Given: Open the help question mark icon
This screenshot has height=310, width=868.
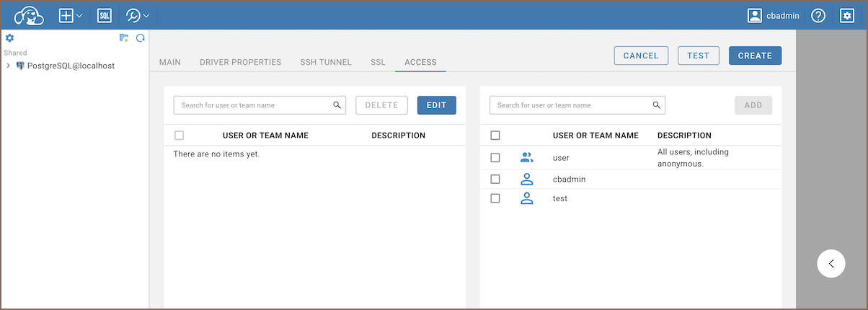Looking at the screenshot, I should click(x=818, y=15).
